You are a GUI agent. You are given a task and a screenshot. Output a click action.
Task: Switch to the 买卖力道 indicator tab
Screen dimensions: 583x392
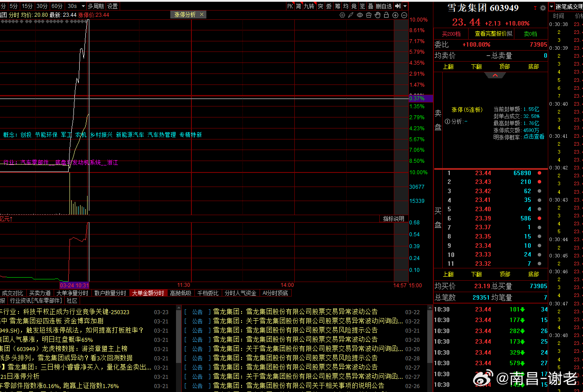pos(40,293)
